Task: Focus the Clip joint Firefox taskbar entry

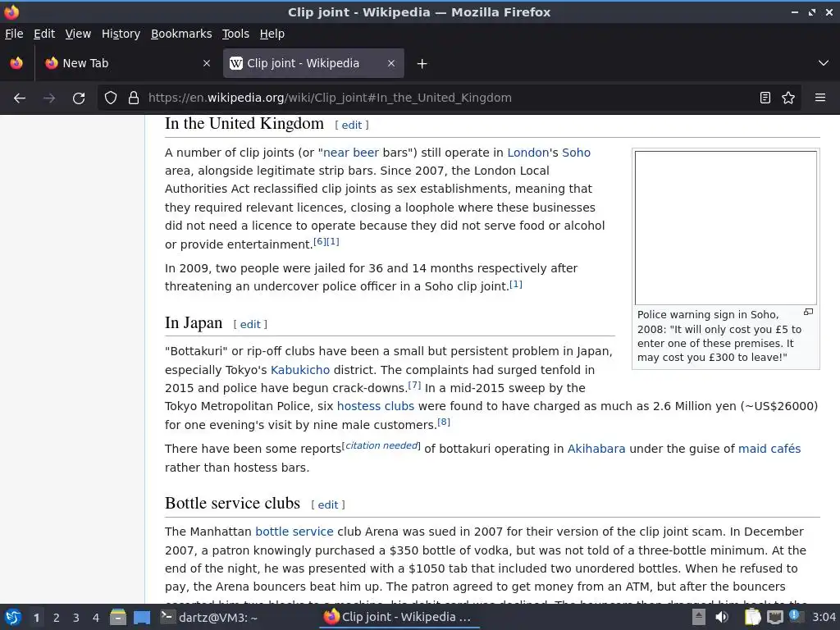Action: coord(398,617)
